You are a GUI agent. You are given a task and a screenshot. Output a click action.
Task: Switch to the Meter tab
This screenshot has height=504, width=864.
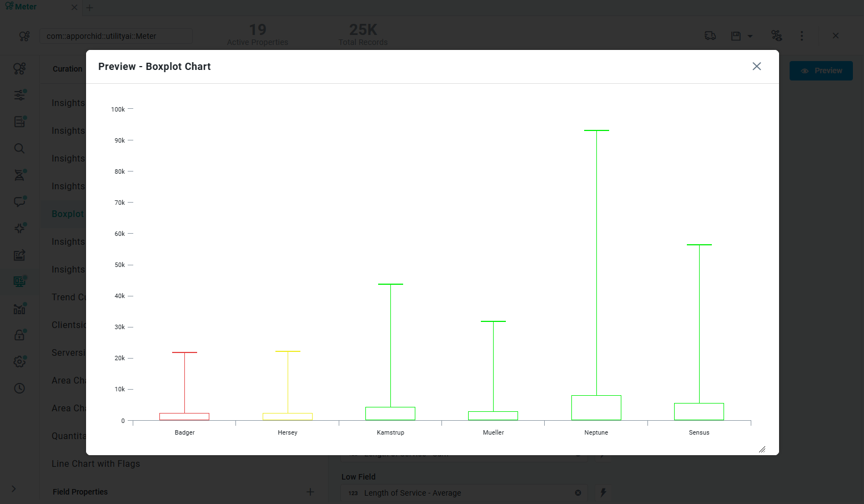[26, 7]
